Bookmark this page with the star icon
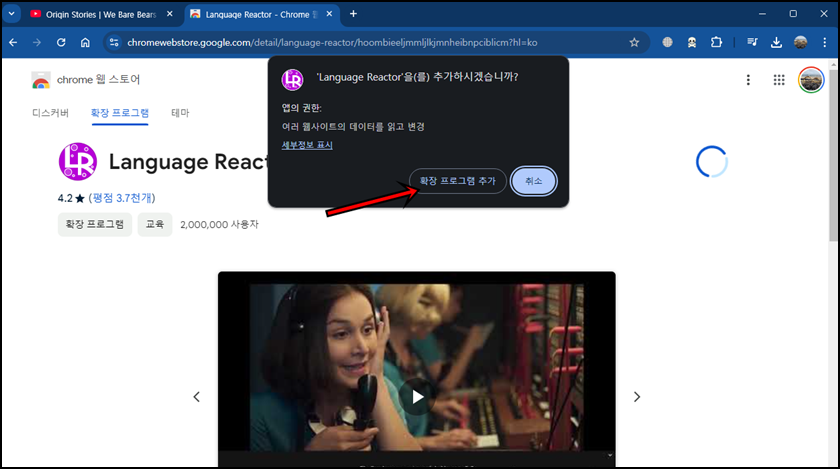The image size is (840, 469). tap(634, 42)
